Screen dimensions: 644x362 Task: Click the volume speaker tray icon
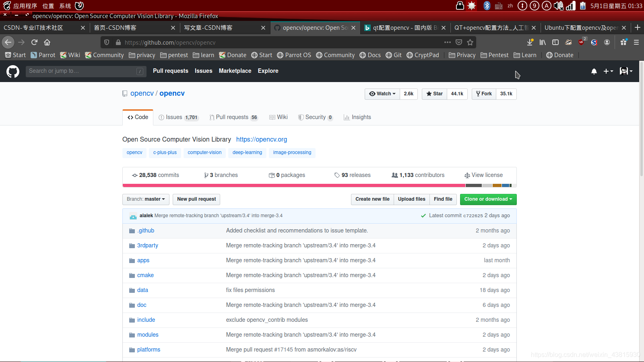pyautogui.click(x=559, y=6)
